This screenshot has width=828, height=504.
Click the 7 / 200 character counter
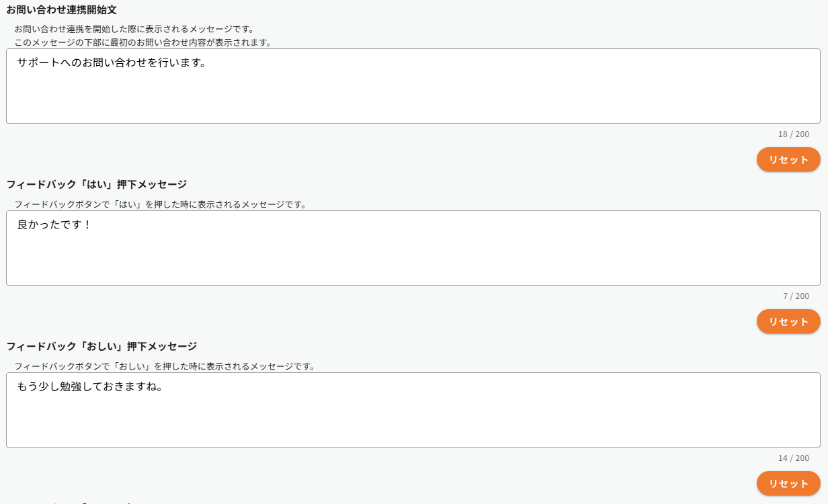click(x=796, y=296)
